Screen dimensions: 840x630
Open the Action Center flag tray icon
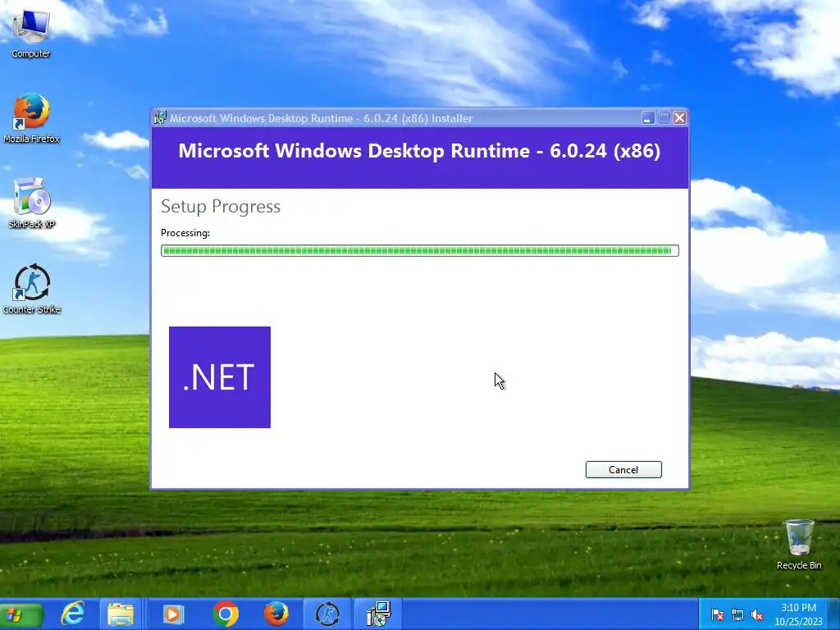click(717, 614)
